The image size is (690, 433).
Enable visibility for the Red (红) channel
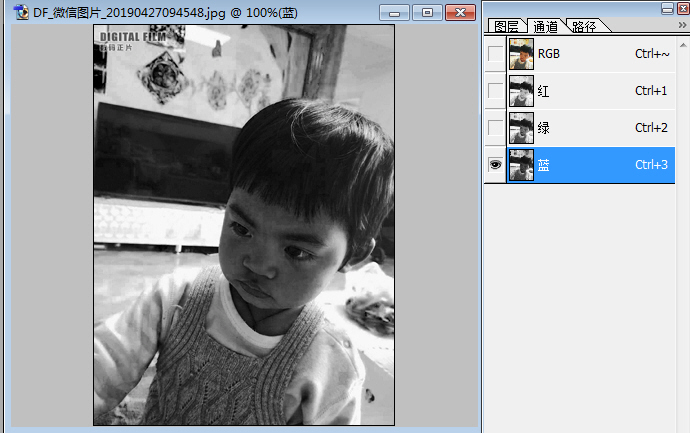click(x=495, y=91)
